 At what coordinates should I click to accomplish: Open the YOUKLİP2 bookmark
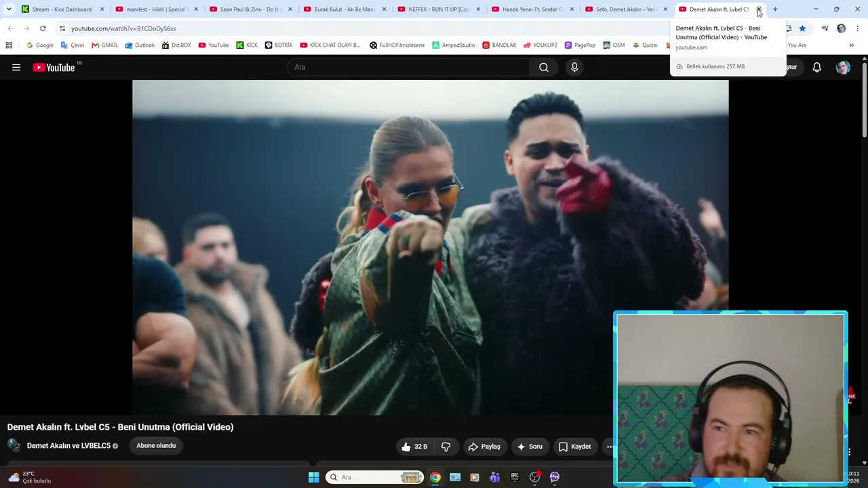point(540,45)
